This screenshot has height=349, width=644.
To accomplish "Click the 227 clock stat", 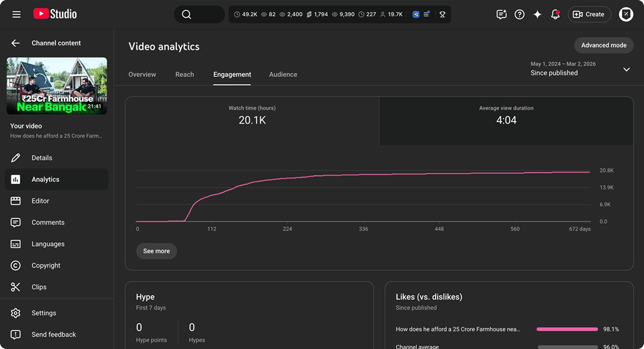I will [367, 14].
